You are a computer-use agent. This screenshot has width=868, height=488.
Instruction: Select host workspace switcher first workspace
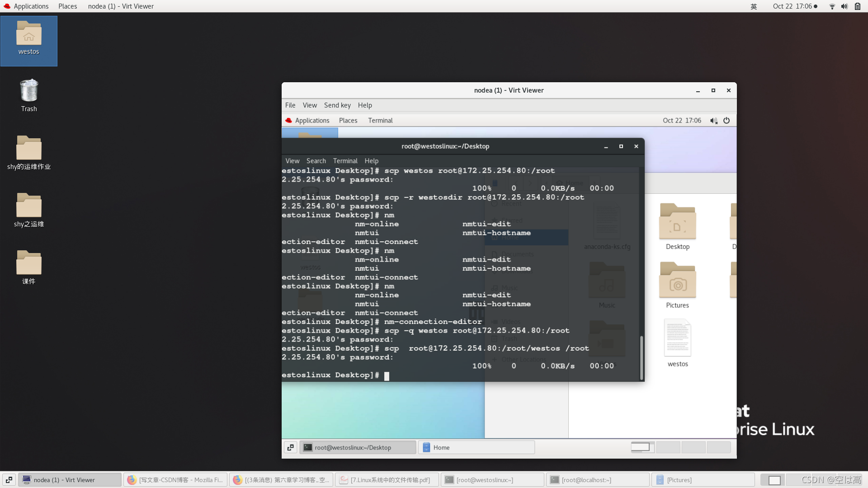(774, 480)
